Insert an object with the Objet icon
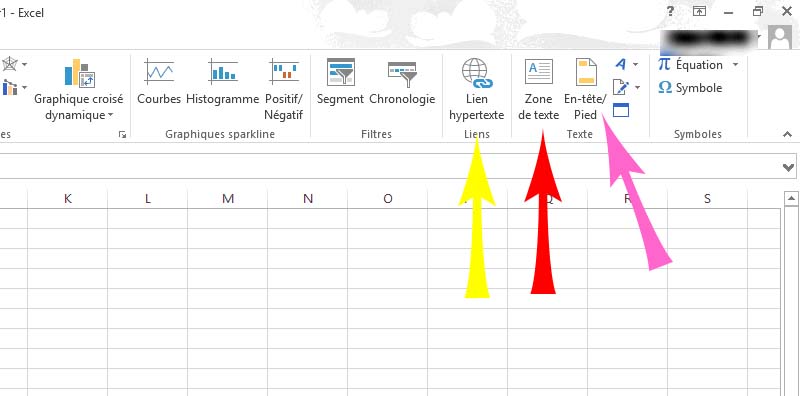 [x=621, y=110]
